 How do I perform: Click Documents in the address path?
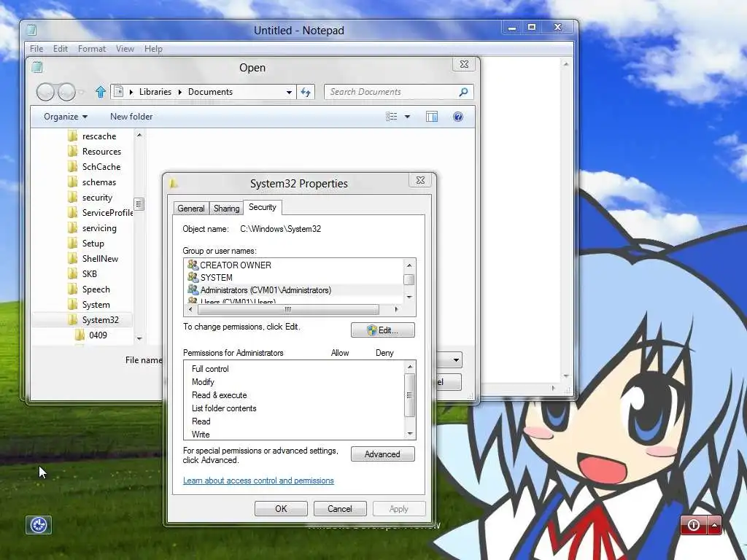(210, 92)
